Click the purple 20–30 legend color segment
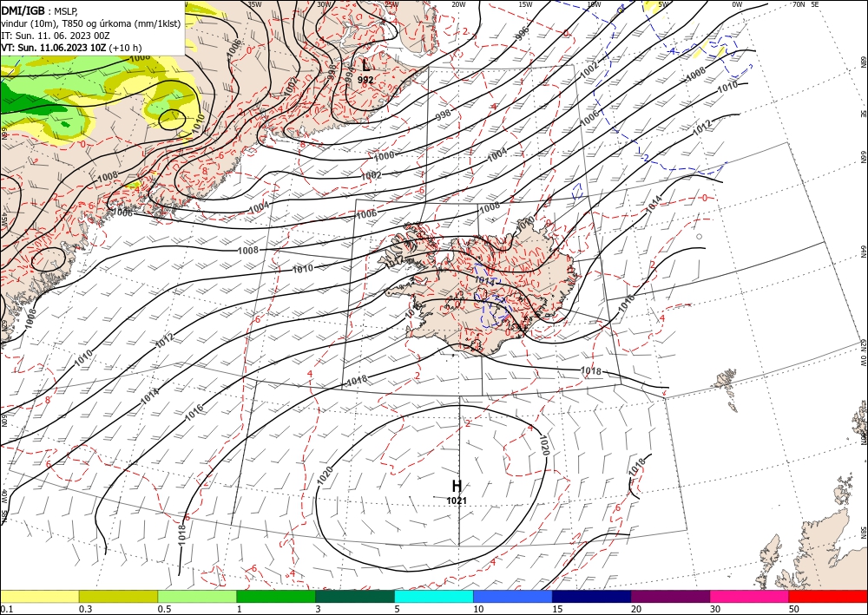Viewport: 868px width, 615px height. pos(670,596)
